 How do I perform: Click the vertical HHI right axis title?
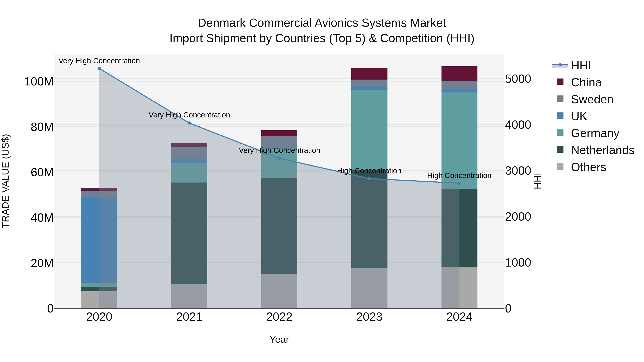click(x=538, y=181)
